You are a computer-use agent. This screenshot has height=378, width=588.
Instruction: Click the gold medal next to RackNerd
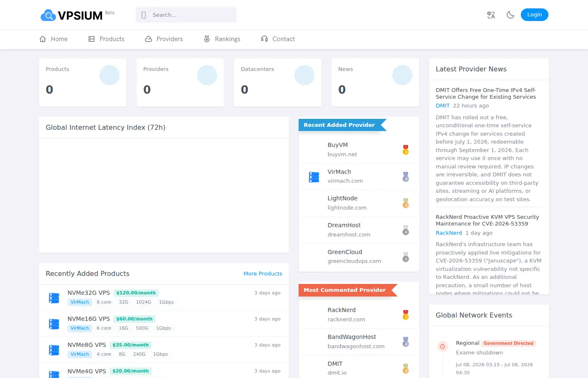click(406, 315)
